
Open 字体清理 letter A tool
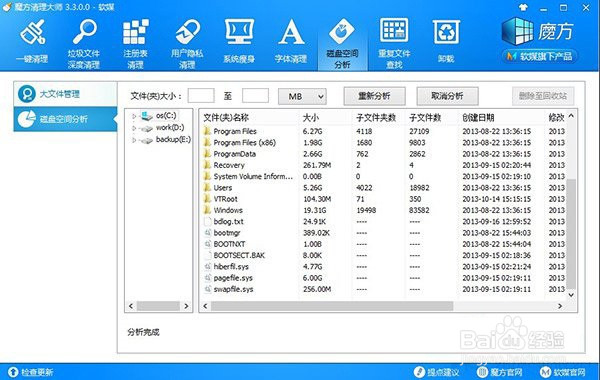tap(291, 41)
